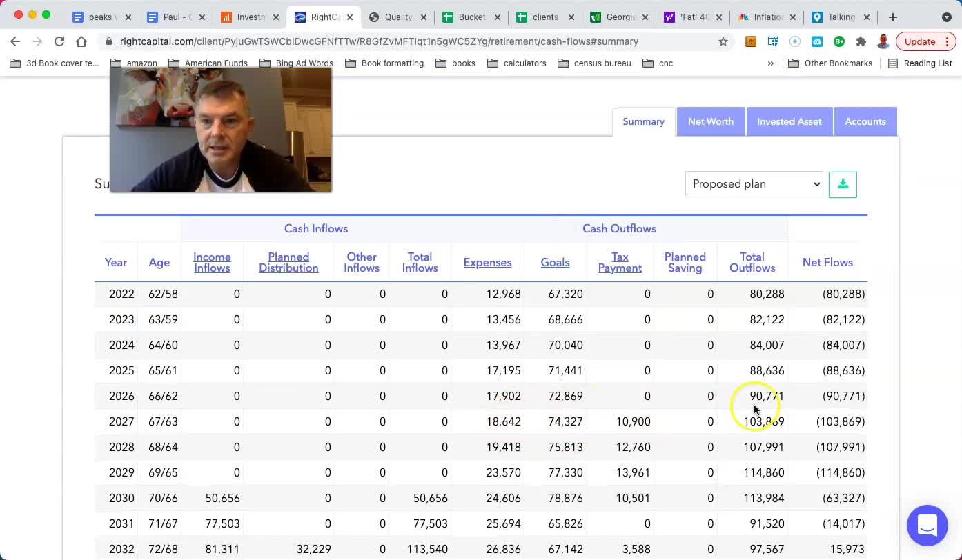Open the Reading List

click(x=920, y=63)
